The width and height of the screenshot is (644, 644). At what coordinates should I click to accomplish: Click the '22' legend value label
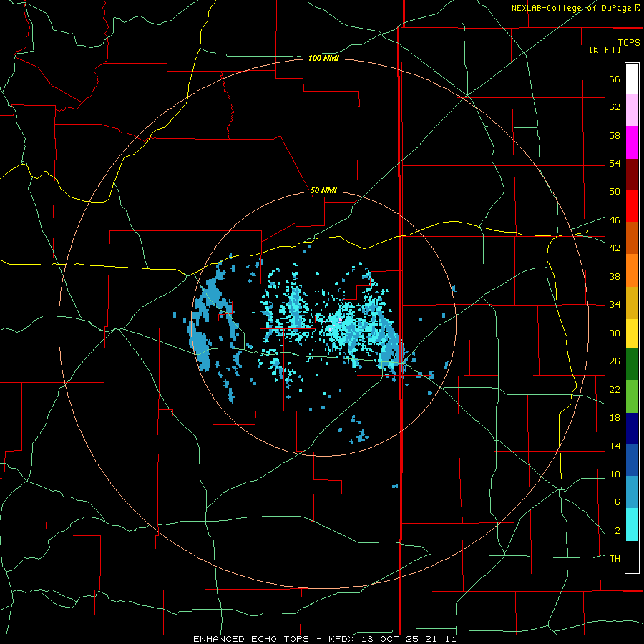click(x=615, y=390)
